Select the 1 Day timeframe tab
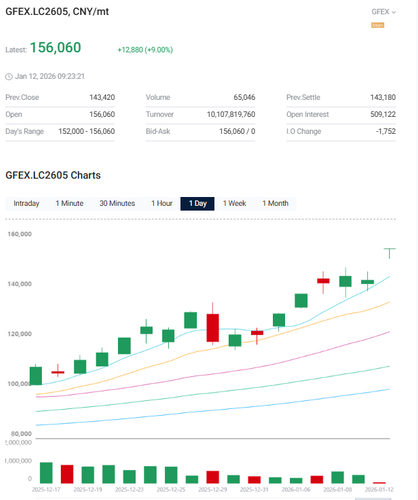 [x=197, y=204]
